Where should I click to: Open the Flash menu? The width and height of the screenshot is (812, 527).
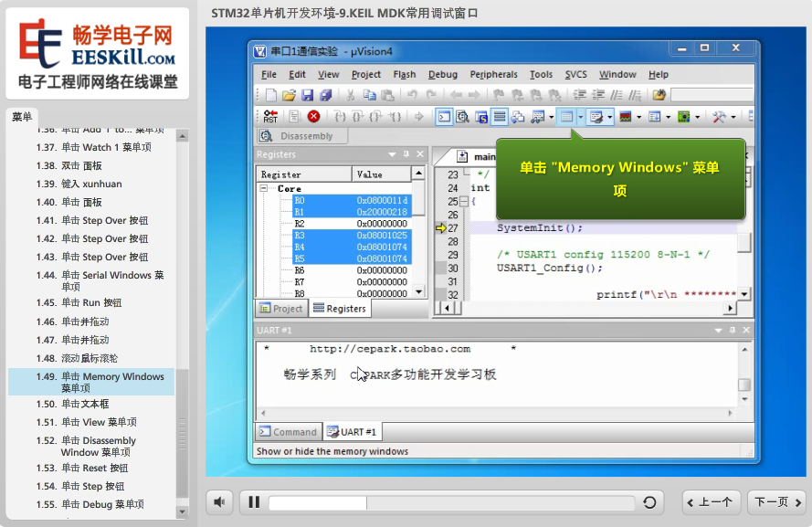[x=405, y=75]
